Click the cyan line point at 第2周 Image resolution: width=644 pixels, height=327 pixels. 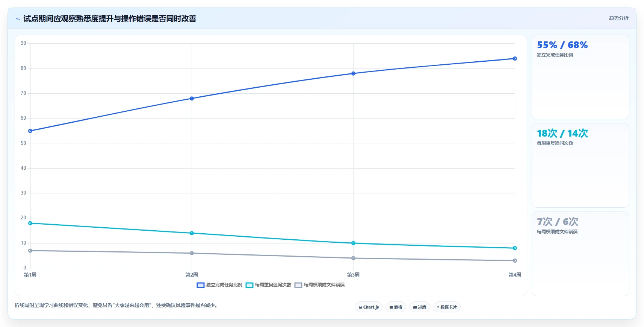tap(192, 233)
